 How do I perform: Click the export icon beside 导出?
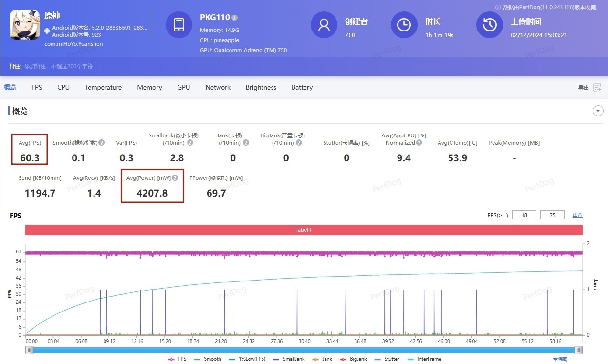pyautogui.click(x=597, y=88)
